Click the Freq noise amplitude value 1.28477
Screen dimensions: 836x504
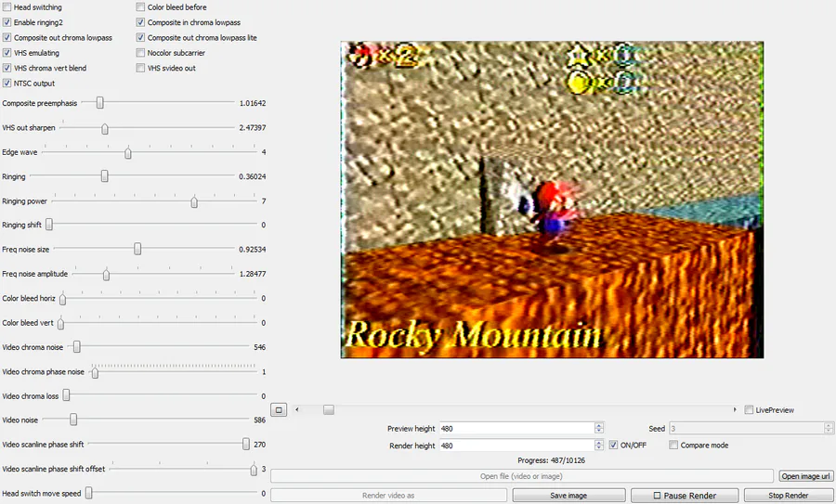pos(253,274)
